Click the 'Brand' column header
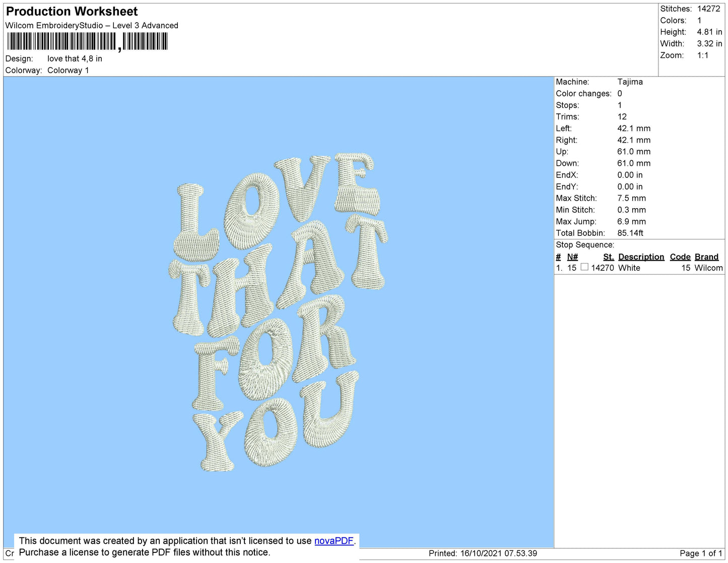The image size is (728, 563). (x=706, y=257)
